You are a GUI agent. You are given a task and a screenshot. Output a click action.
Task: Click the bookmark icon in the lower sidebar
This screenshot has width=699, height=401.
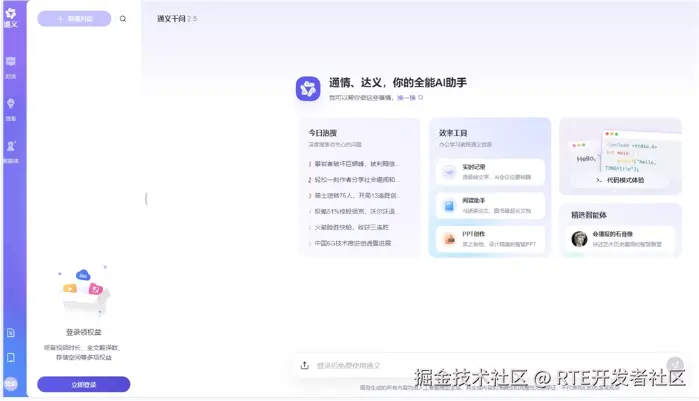click(x=11, y=357)
